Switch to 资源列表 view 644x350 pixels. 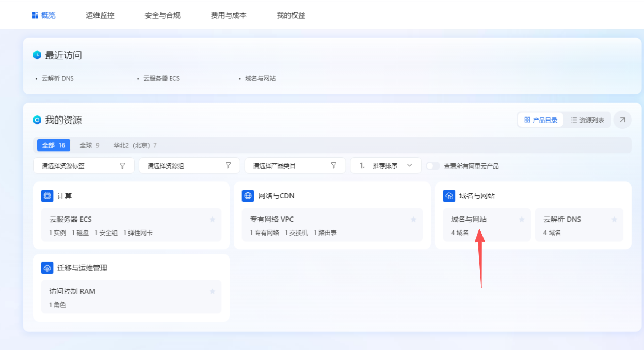point(587,120)
